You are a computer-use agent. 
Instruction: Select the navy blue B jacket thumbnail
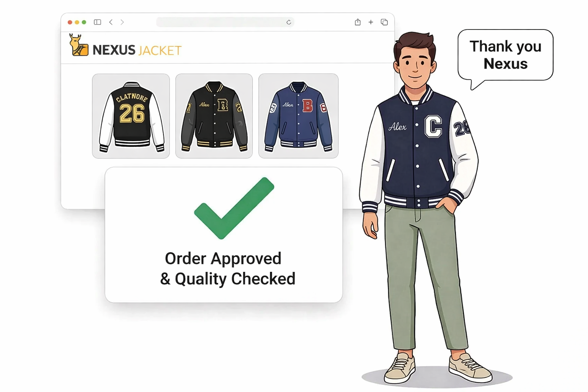[298, 116]
